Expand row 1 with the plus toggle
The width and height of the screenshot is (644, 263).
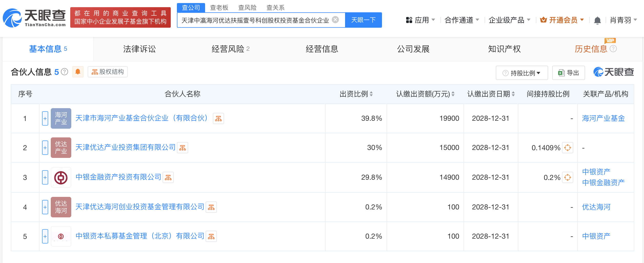pyautogui.click(x=45, y=118)
